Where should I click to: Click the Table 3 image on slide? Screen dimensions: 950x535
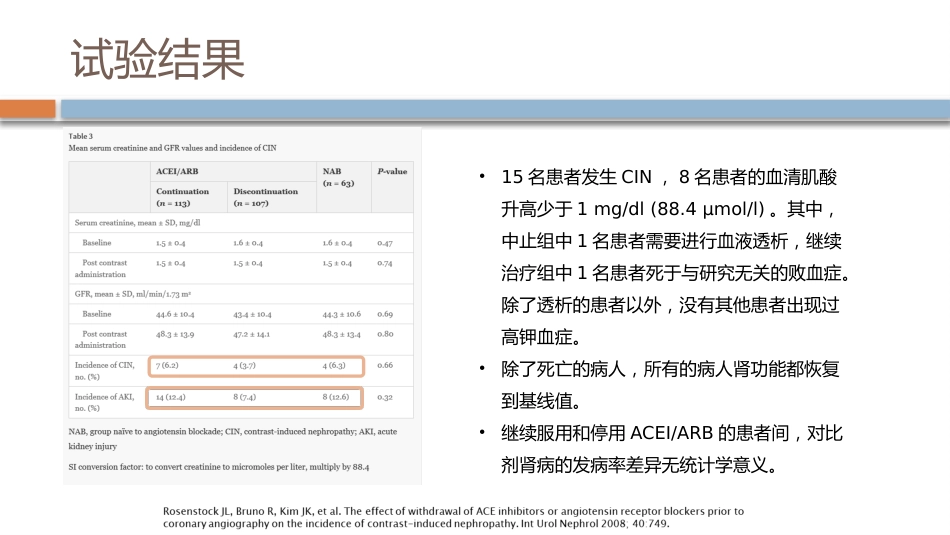242,306
